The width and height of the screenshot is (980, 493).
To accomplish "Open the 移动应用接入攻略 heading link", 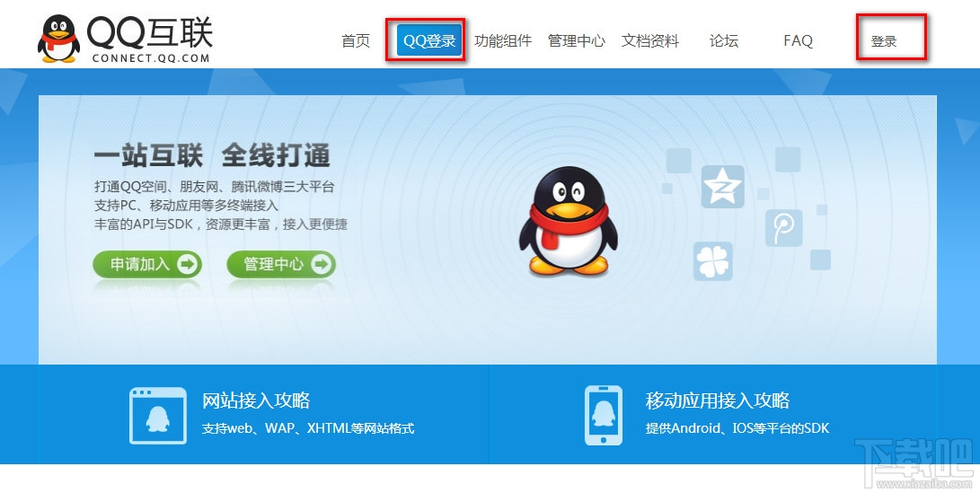I will click(x=718, y=401).
